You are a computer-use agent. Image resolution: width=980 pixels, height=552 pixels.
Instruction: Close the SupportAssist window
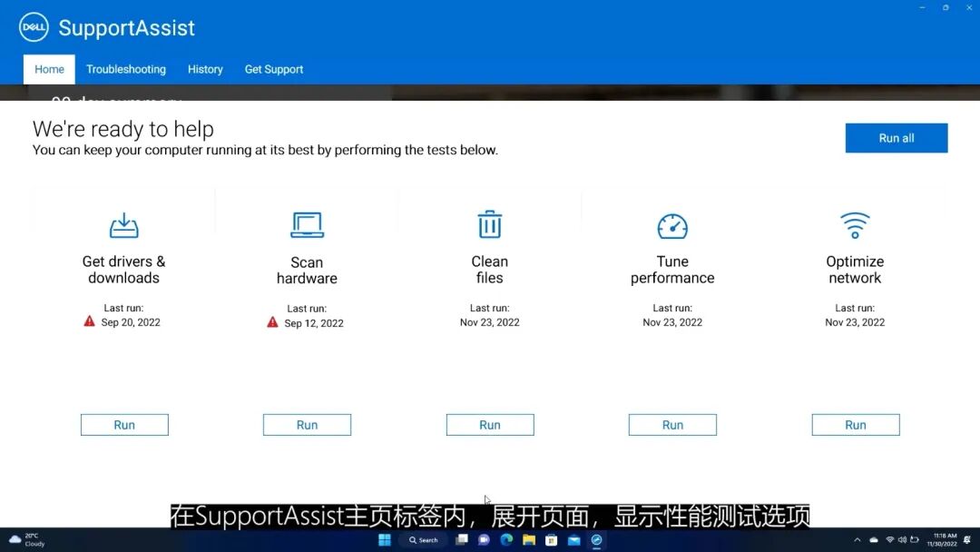click(969, 7)
